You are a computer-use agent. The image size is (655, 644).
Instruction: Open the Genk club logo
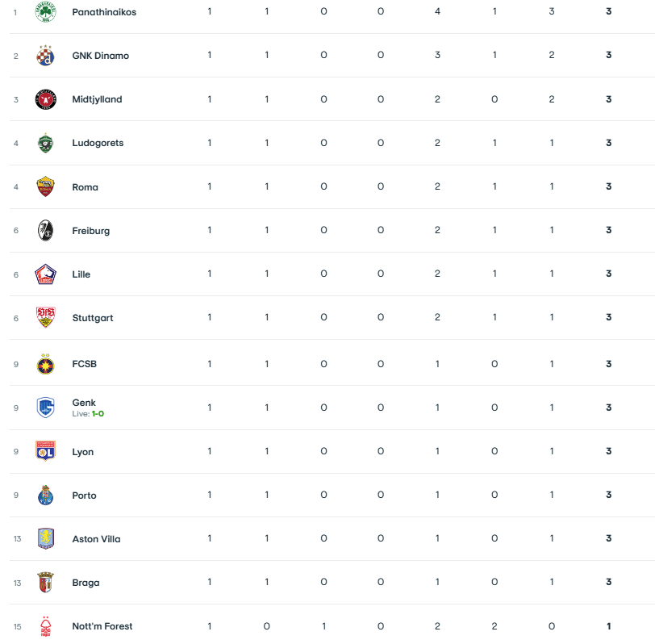click(x=45, y=408)
